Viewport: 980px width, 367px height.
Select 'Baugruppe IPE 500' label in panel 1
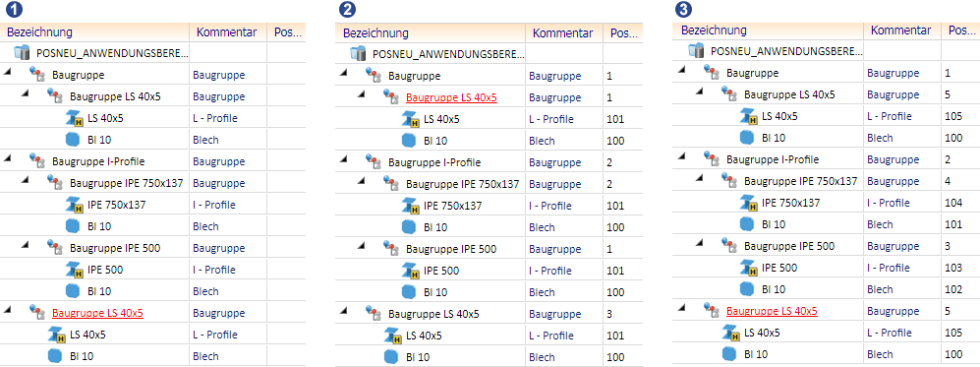(x=115, y=248)
